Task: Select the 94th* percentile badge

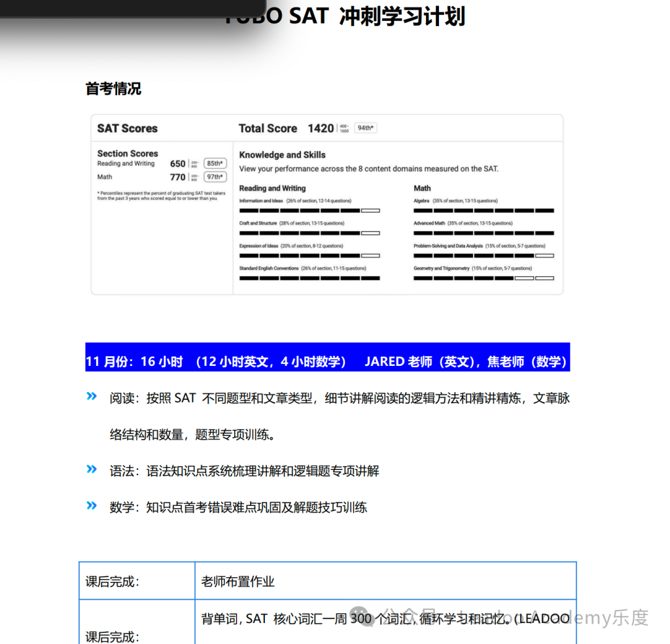Action: point(365,128)
